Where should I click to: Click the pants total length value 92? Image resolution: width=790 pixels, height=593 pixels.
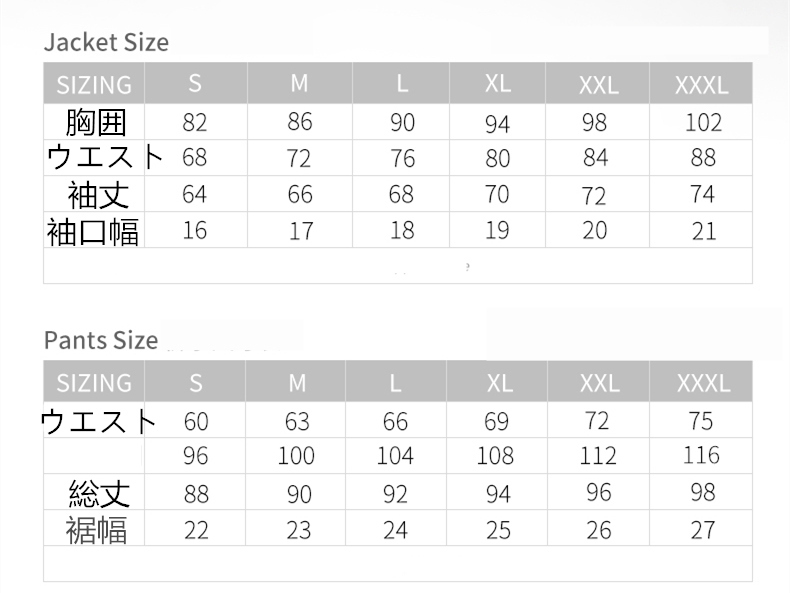(395, 493)
